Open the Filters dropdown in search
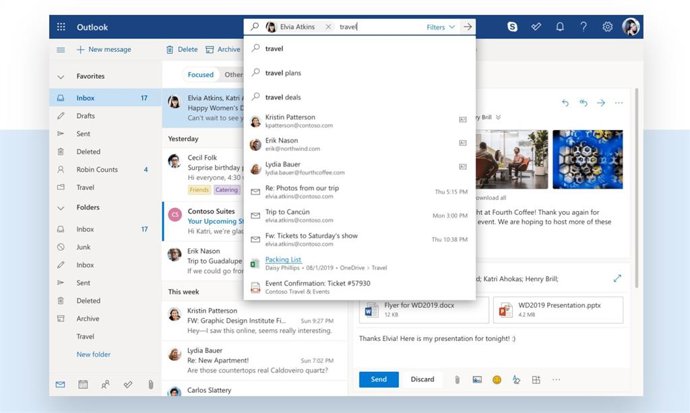This screenshot has width=690, height=413. pos(440,27)
